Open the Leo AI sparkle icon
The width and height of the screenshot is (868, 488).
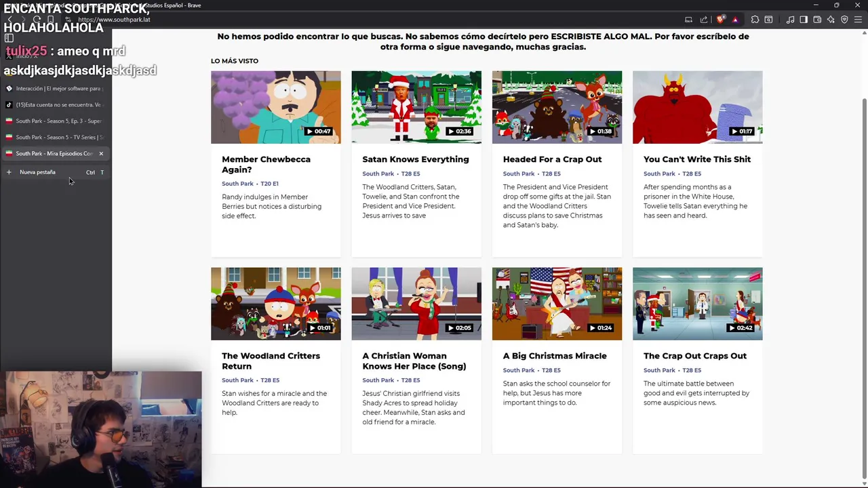[831, 20]
